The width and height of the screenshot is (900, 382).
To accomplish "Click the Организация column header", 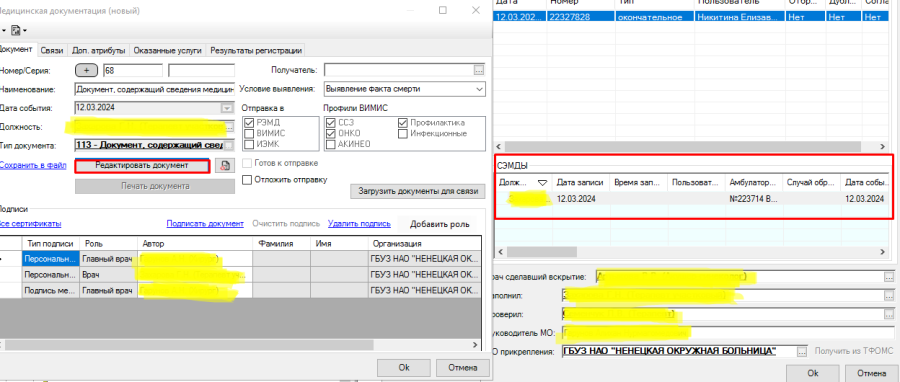I will [x=424, y=243].
